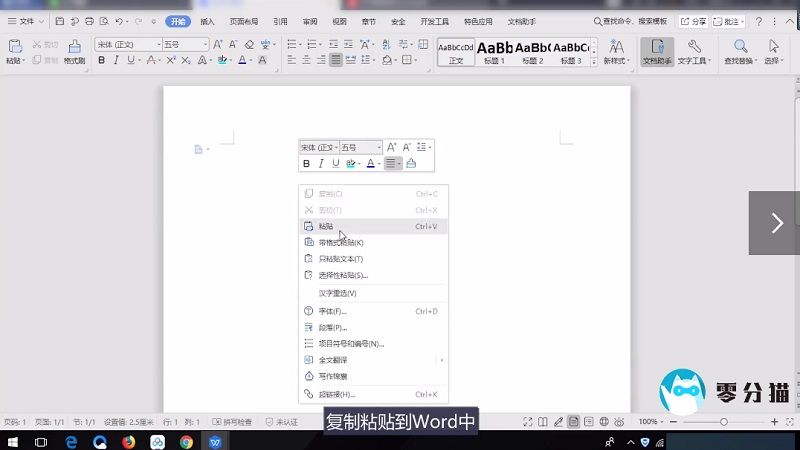Click the Undo arrow in quick access bar
The height and width of the screenshot is (450, 800).
coord(120,21)
